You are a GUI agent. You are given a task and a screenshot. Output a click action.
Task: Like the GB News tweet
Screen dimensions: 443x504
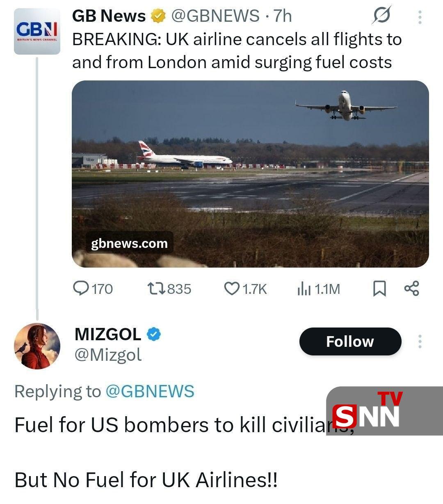point(232,289)
